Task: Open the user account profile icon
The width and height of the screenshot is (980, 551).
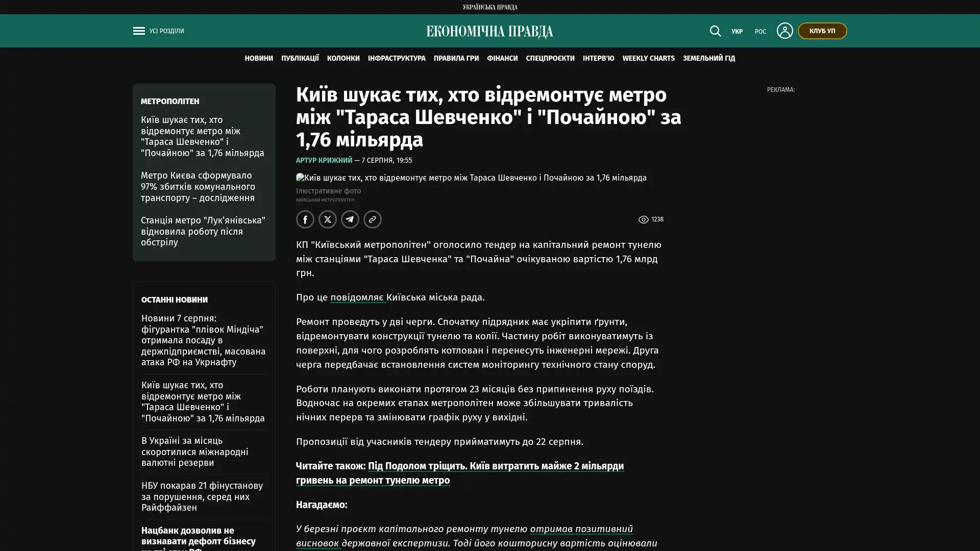Action: pos(785,31)
